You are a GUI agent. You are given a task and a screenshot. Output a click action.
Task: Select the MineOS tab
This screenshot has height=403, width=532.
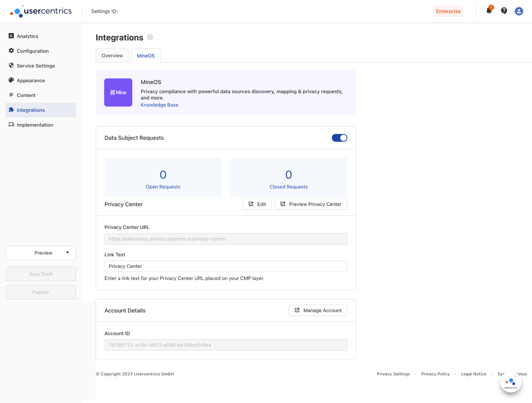point(146,56)
